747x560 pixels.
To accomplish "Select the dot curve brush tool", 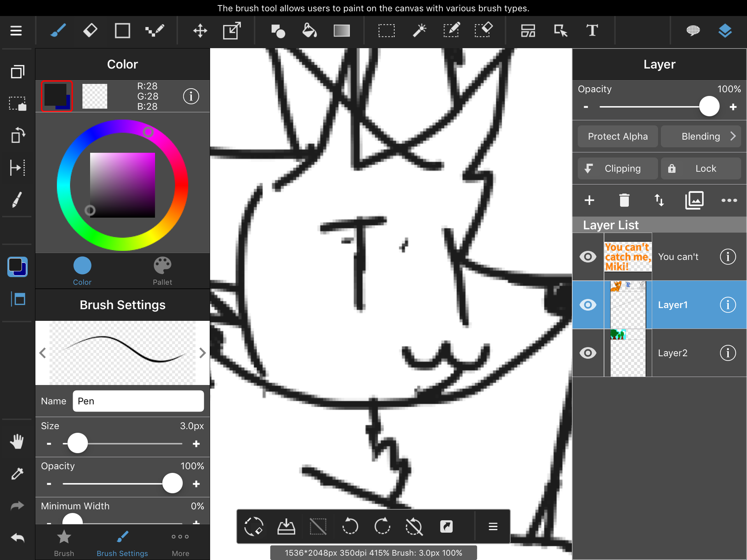I will 154,31.
